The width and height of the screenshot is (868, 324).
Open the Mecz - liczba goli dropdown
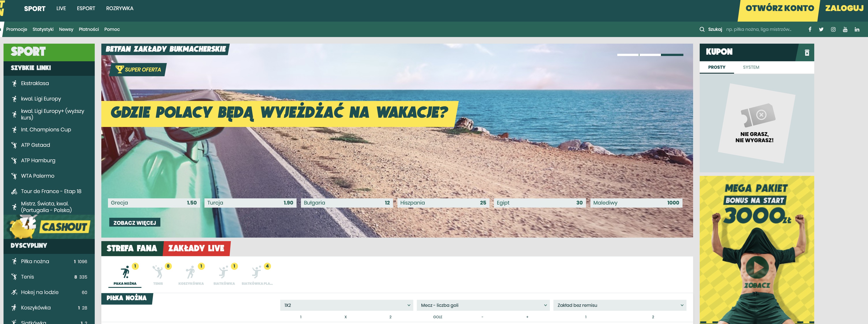coord(483,305)
